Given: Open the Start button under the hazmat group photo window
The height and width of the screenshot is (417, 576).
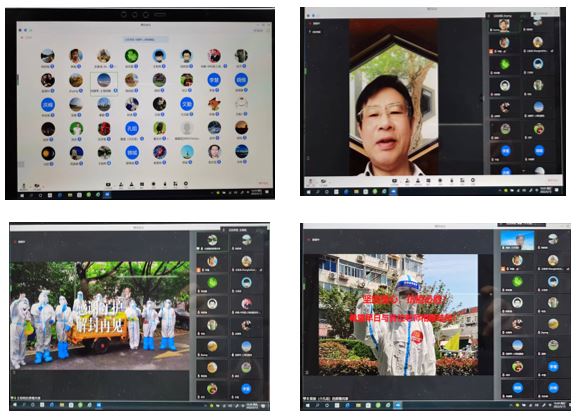Looking at the screenshot, I should coord(15,405).
